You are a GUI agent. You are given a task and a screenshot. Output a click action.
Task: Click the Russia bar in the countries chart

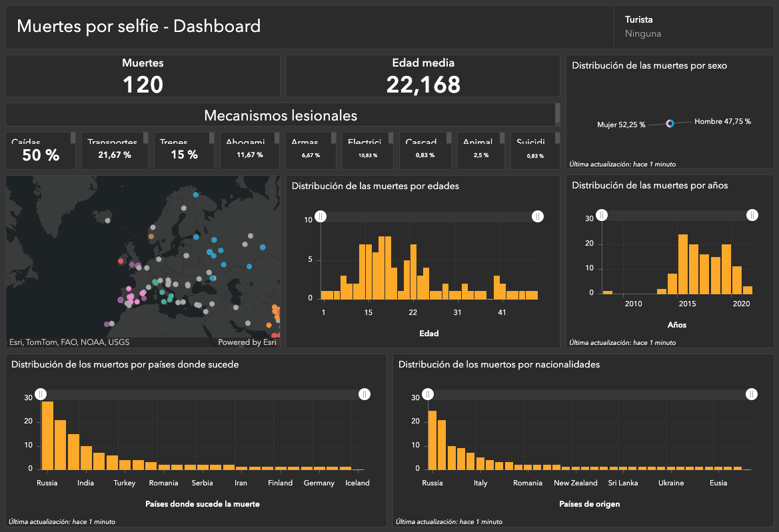click(47, 436)
